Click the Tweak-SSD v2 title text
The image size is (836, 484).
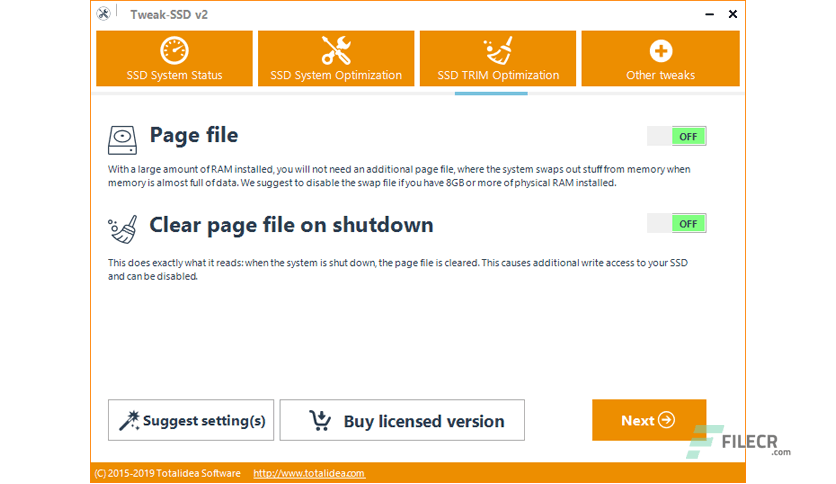(169, 15)
